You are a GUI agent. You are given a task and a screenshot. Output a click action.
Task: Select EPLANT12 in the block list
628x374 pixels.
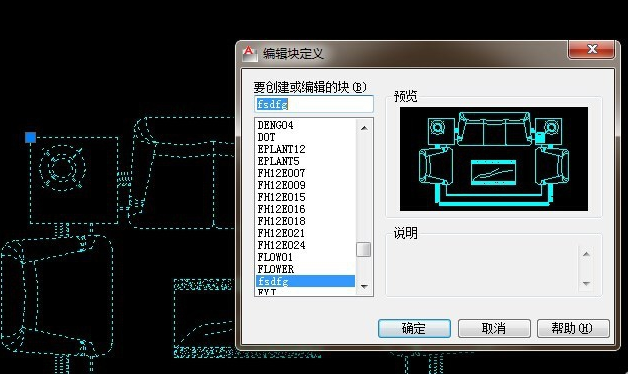[305, 149]
